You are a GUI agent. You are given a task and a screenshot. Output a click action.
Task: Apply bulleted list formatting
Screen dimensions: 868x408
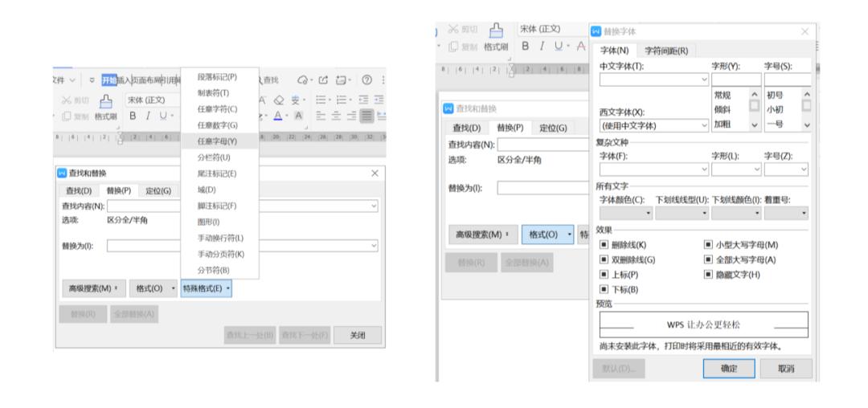pos(321,100)
